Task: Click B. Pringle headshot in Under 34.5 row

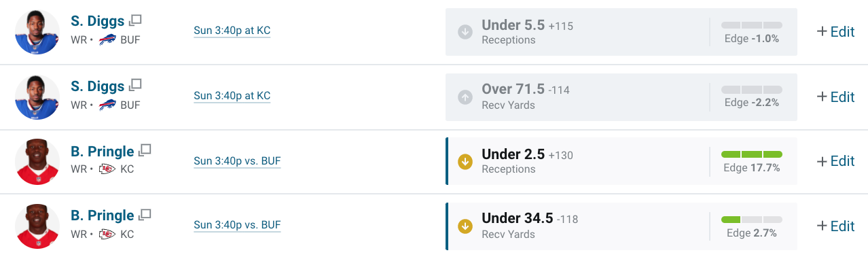Action: (37, 226)
